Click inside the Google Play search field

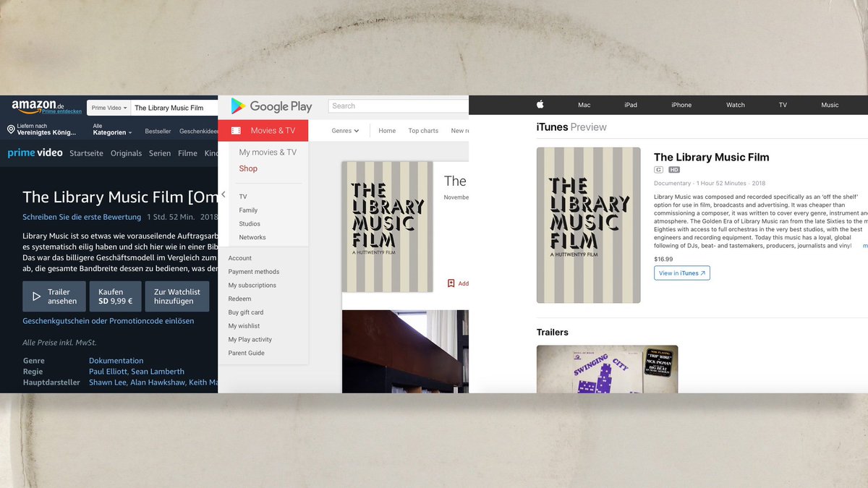[x=398, y=106]
